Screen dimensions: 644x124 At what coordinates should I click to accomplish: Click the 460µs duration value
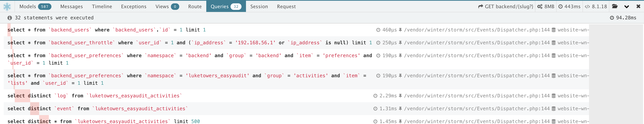(389, 30)
